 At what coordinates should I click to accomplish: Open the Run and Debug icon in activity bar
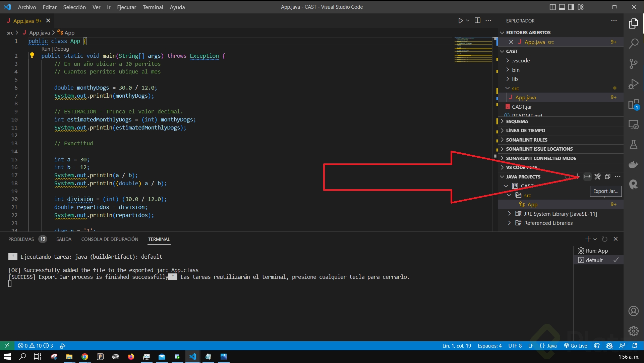(634, 84)
